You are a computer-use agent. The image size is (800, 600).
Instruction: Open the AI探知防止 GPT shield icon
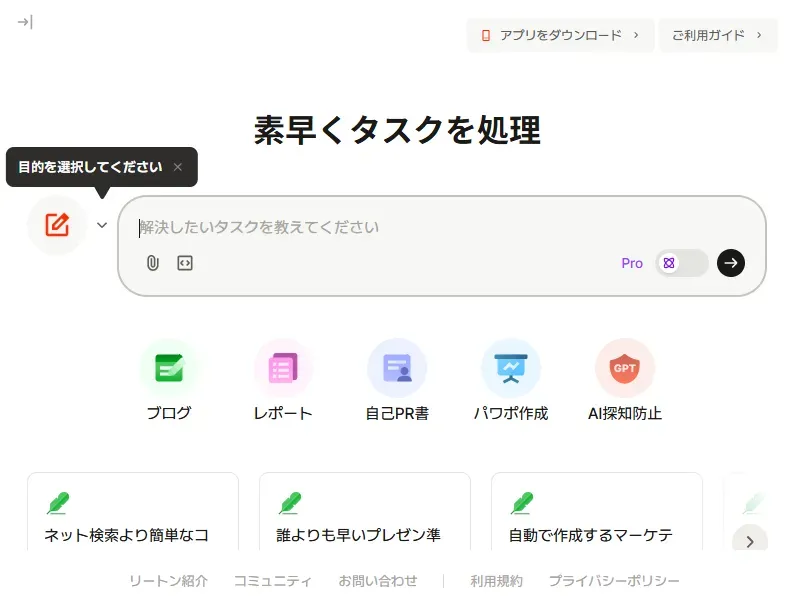[x=624, y=367]
